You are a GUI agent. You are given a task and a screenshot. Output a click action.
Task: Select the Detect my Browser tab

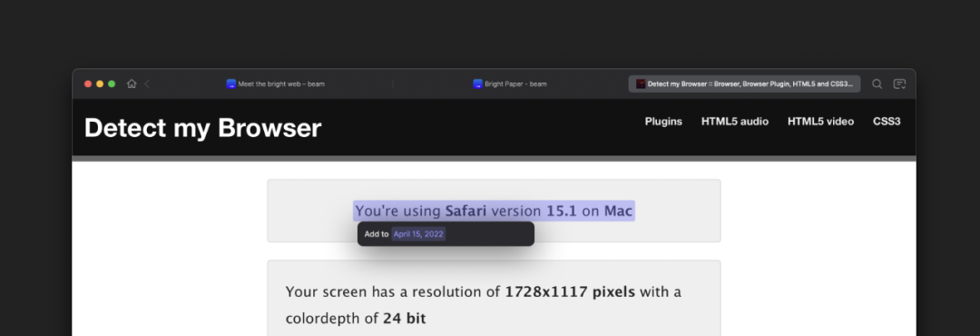(x=744, y=84)
